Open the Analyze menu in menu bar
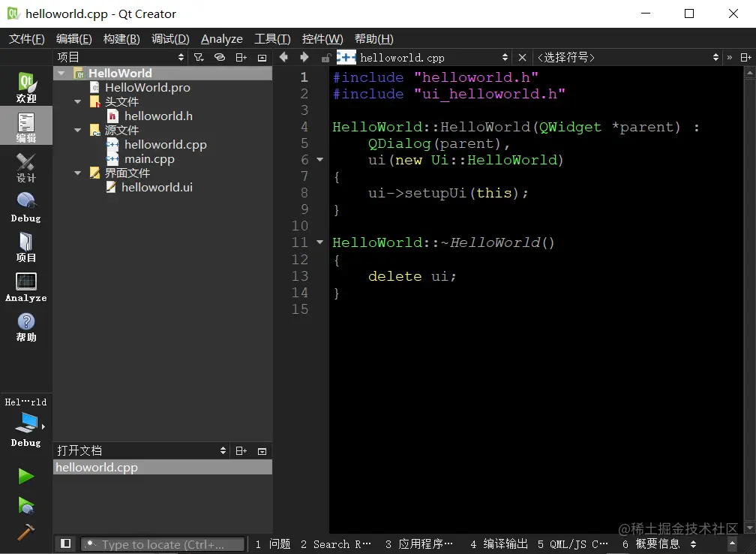Image resolution: width=756 pixels, height=554 pixels. click(x=222, y=38)
